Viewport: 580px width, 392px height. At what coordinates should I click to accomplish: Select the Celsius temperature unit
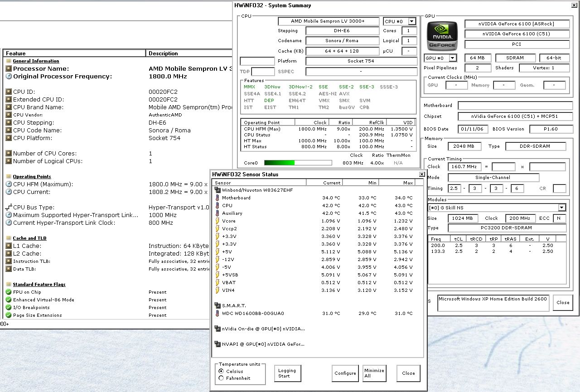click(x=221, y=371)
